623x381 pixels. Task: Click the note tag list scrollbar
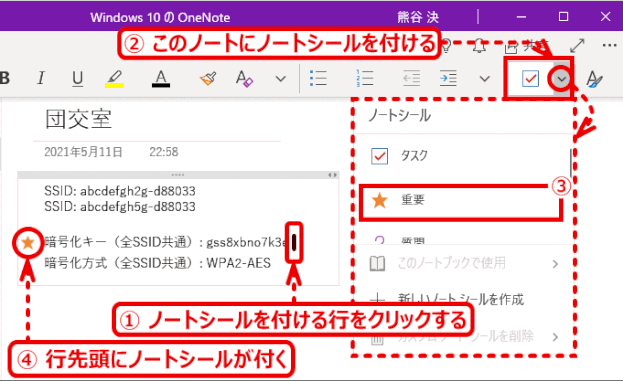click(571, 162)
